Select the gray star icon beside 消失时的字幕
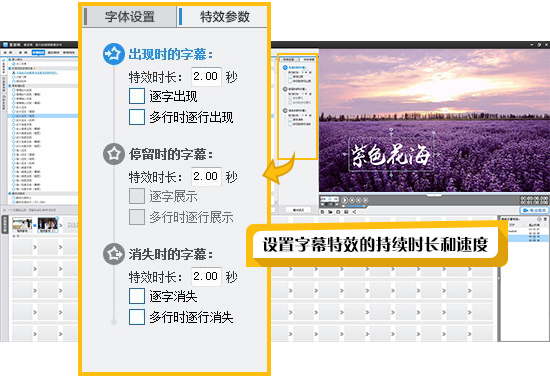Viewport: 550px width, 378px height. pos(114,254)
